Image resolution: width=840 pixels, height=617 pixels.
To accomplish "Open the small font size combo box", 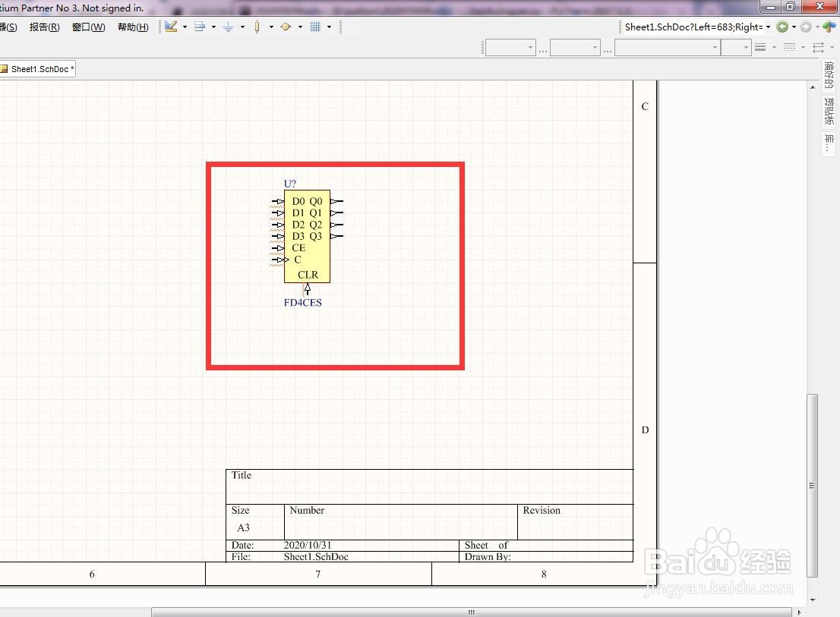I will 735,48.
